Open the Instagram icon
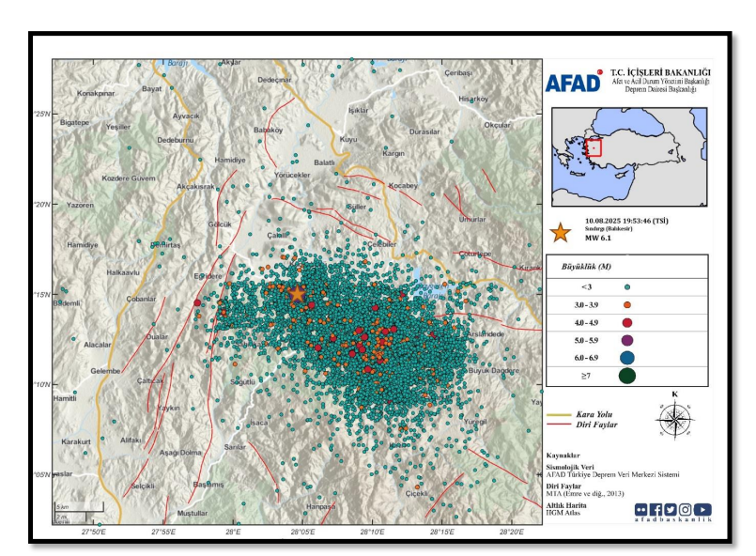 686,510
